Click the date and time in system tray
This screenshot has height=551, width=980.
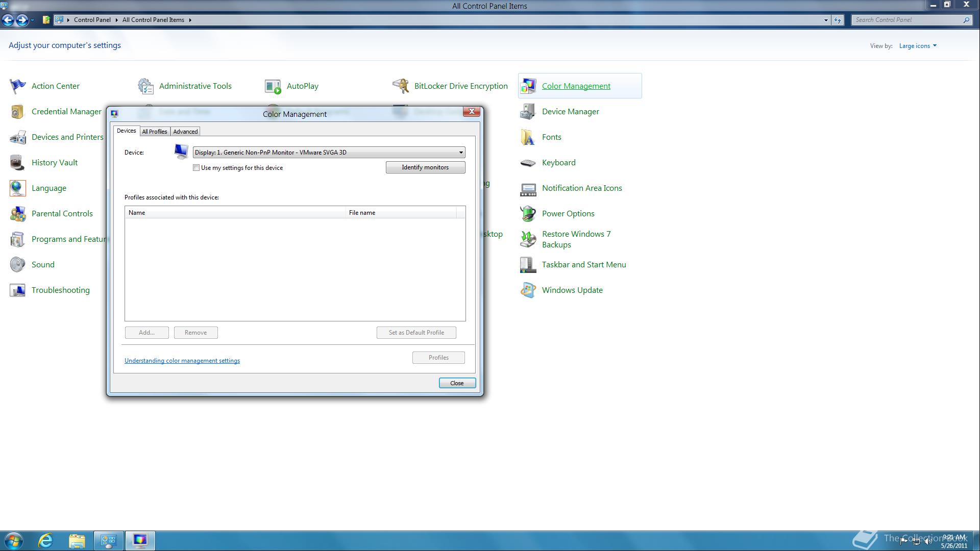953,541
